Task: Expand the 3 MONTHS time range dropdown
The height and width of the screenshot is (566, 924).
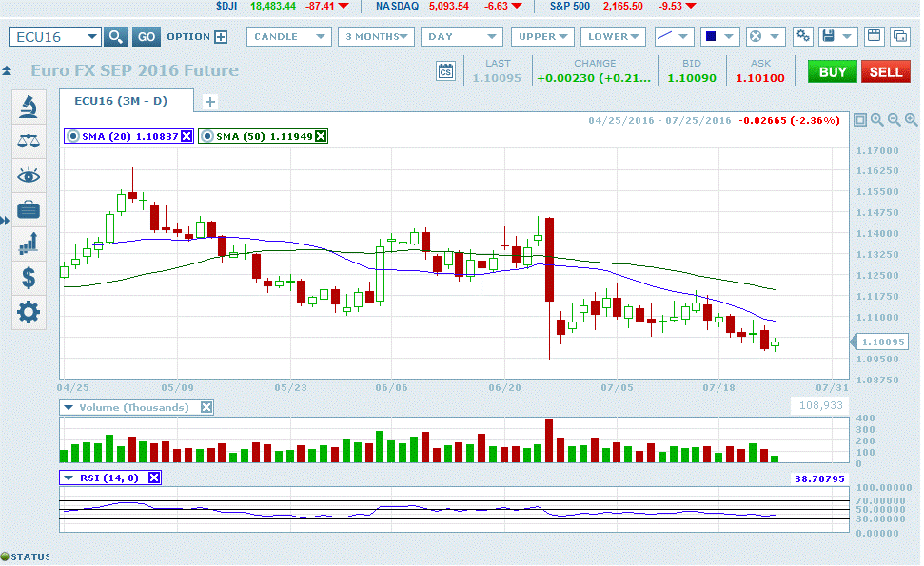Action: [375, 37]
